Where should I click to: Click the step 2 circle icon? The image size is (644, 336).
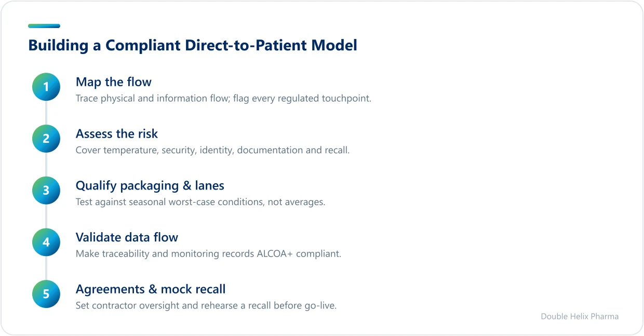point(46,139)
